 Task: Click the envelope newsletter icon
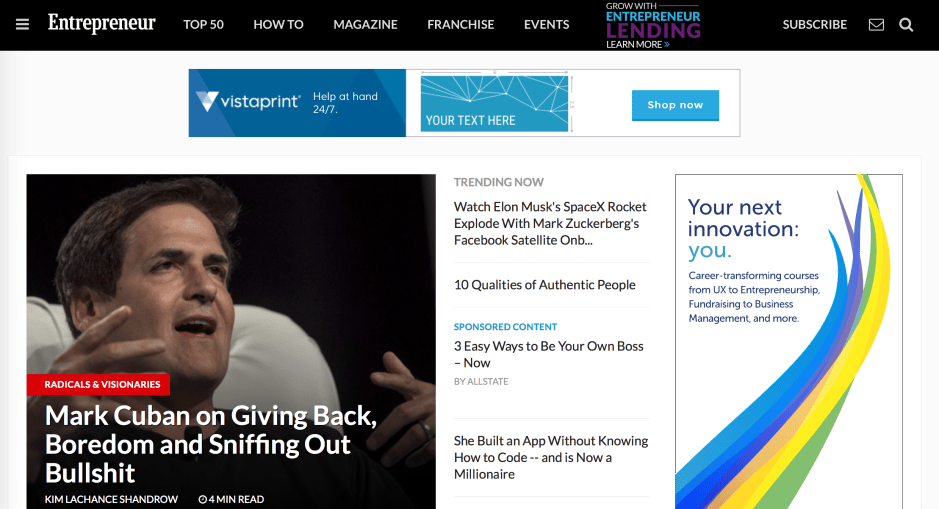876,25
